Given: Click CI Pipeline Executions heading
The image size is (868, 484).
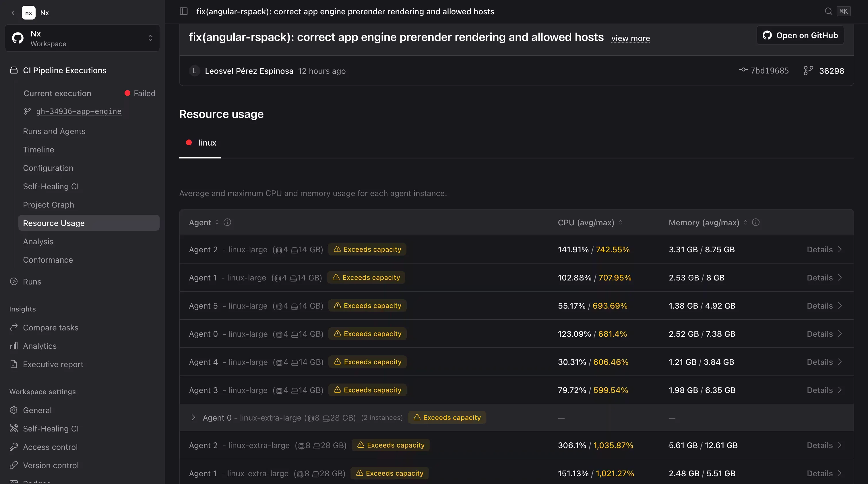Looking at the screenshot, I should pyautogui.click(x=65, y=70).
